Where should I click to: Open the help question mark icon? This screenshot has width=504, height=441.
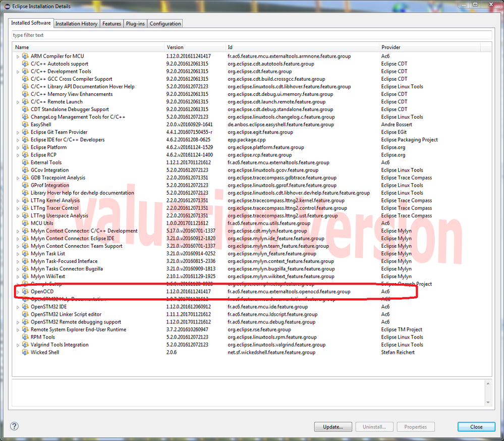14,426
